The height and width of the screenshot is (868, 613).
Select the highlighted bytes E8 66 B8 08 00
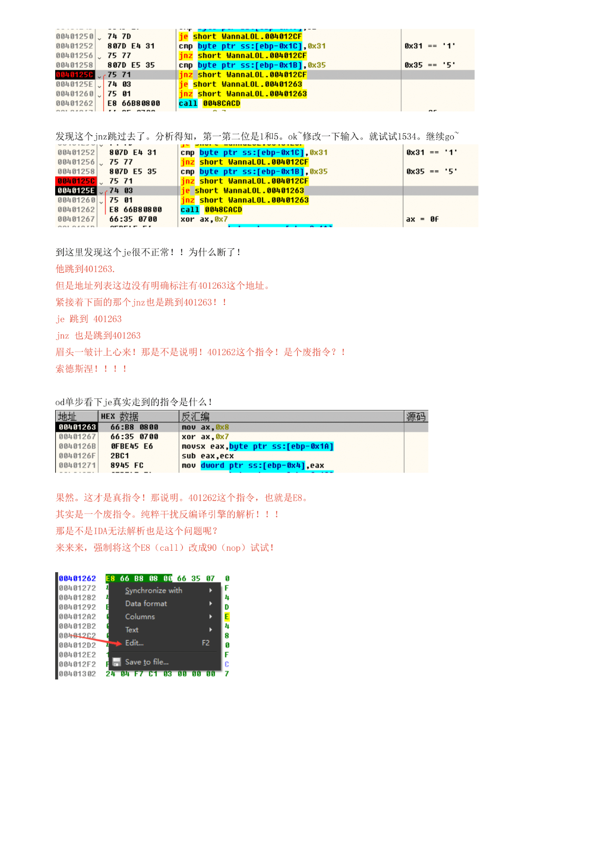pos(139,578)
